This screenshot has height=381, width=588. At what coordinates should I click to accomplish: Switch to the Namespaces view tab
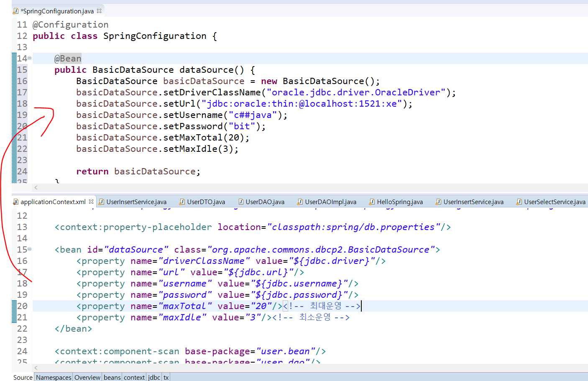tap(54, 377)
